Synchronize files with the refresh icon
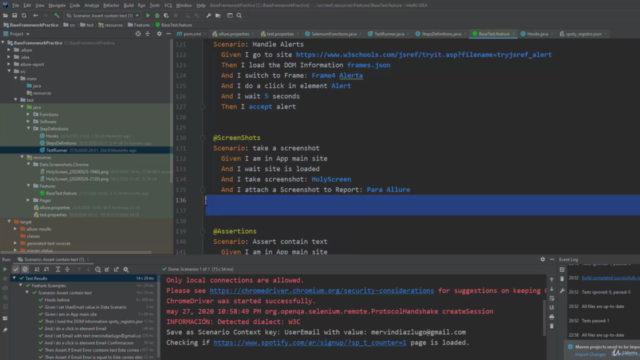Viewport: 640px width, 360px height. pyautogui.click(x=24, y=16)
